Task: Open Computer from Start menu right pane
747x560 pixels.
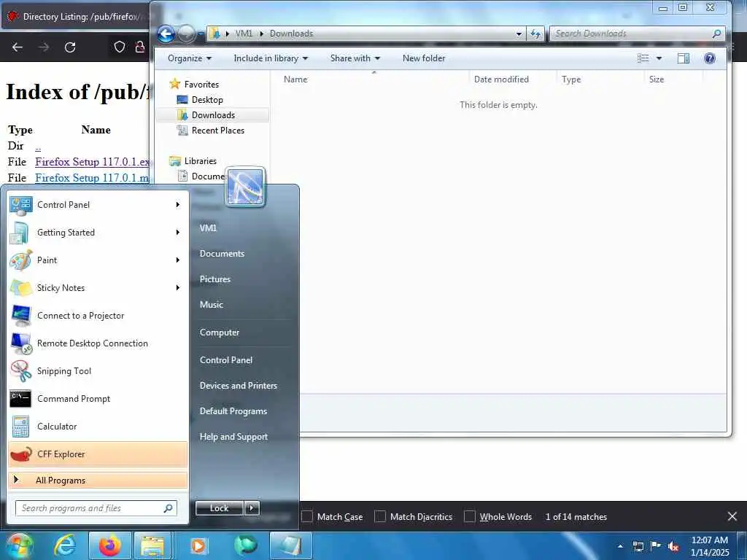Action: 219,332
